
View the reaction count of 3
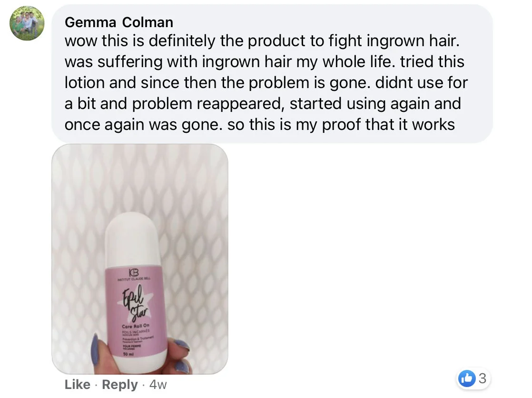pyautogui.click(x=483, y=378)
